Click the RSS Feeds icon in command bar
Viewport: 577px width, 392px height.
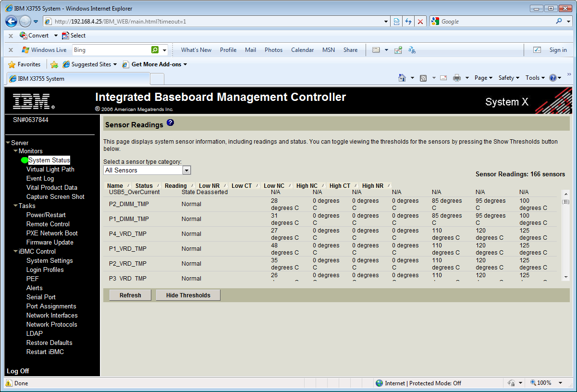pyautogui.click(x=423, y=78)
